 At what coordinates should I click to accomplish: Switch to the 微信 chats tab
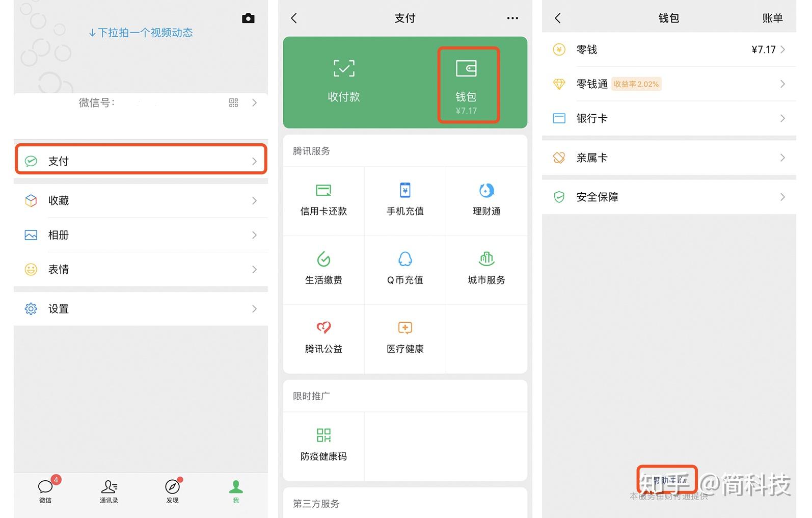pyautogui.click(x=46, y=490)
